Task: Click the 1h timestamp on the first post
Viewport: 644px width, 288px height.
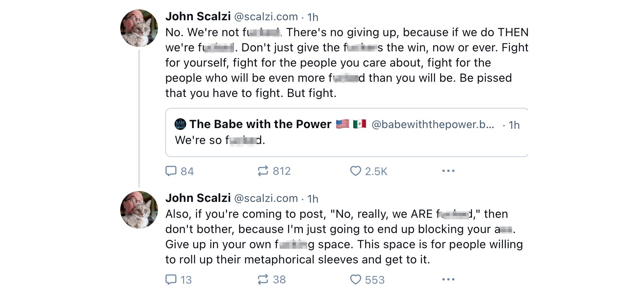Action: (313, 17)
